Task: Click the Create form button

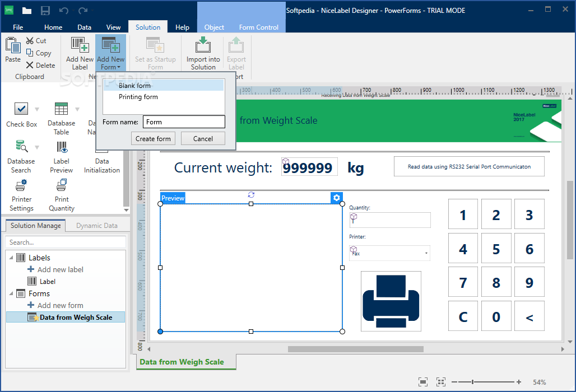Action: coord(153,139)
